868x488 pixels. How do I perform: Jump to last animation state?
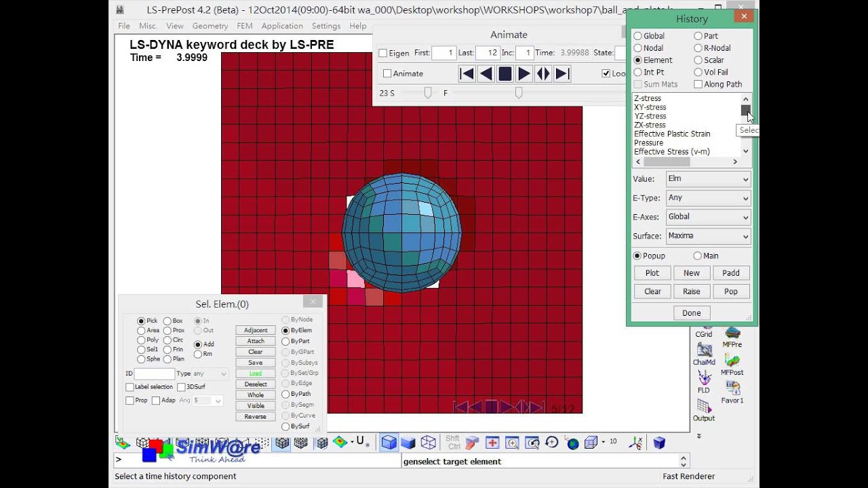tap(562, 74)
